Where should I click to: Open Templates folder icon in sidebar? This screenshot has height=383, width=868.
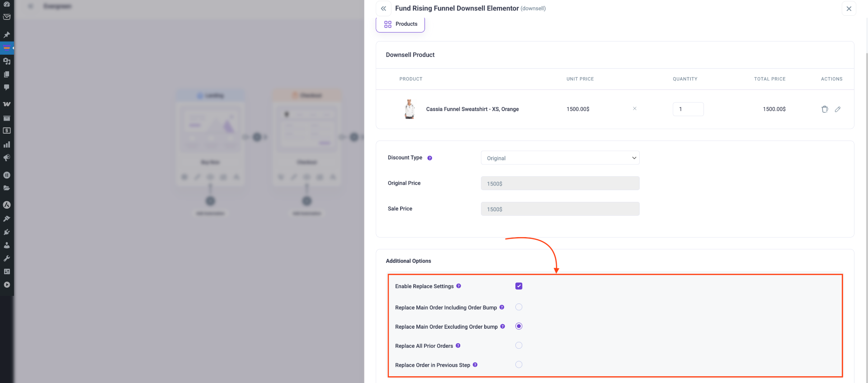[7, 188]
